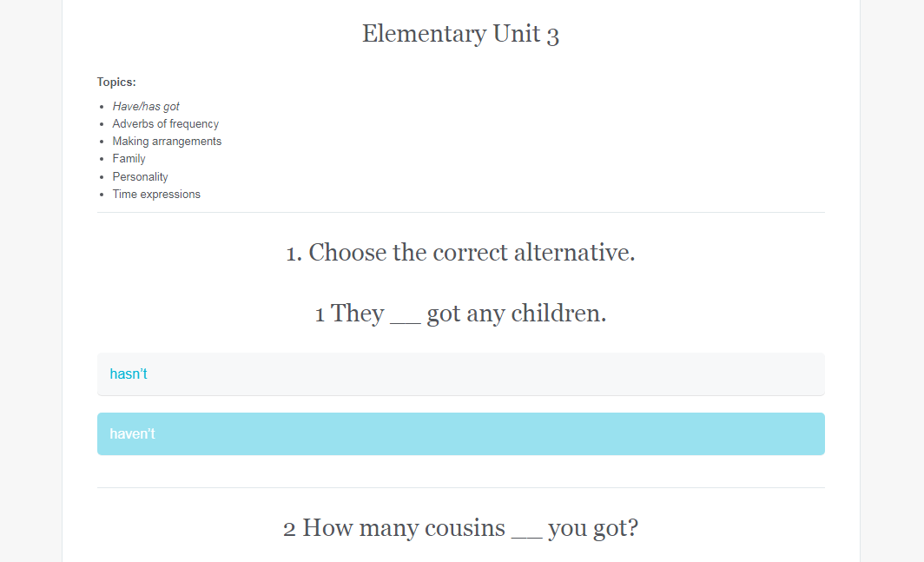Click the "Personality" topic item

point(140,177)
